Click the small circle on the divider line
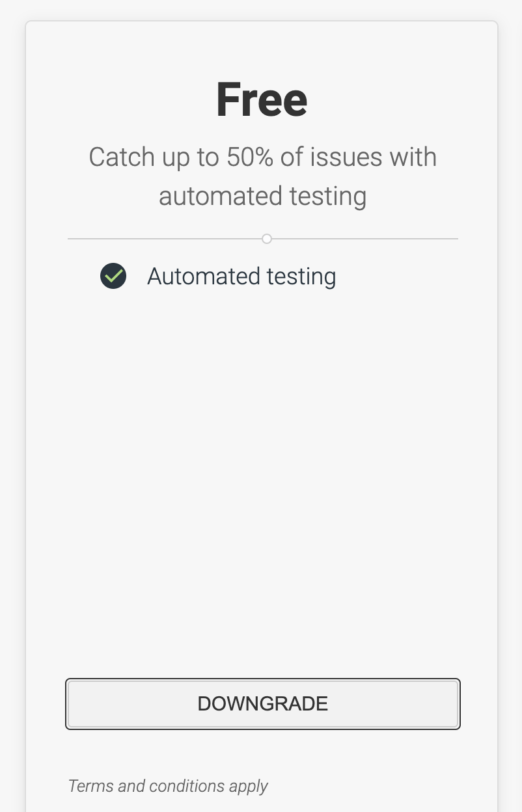Image resolution: width=522 pixels, height=812 pixels. (266, 239)
